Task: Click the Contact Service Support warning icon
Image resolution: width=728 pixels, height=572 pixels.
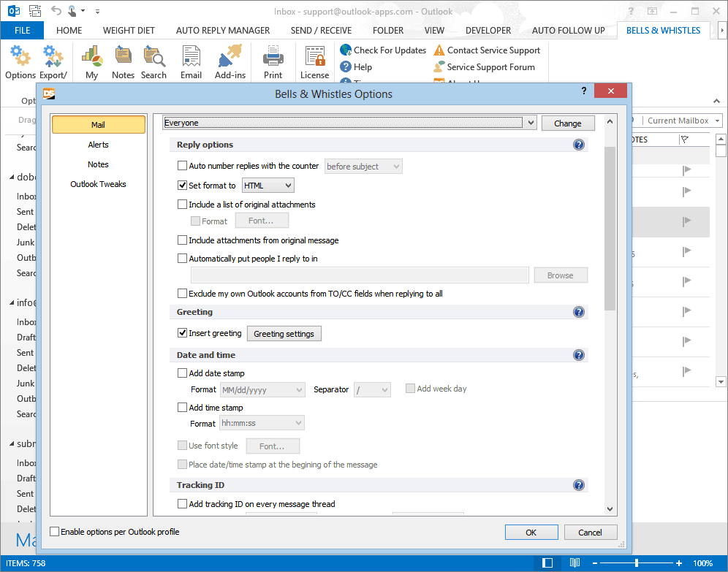Action: [x=439, y=50]
